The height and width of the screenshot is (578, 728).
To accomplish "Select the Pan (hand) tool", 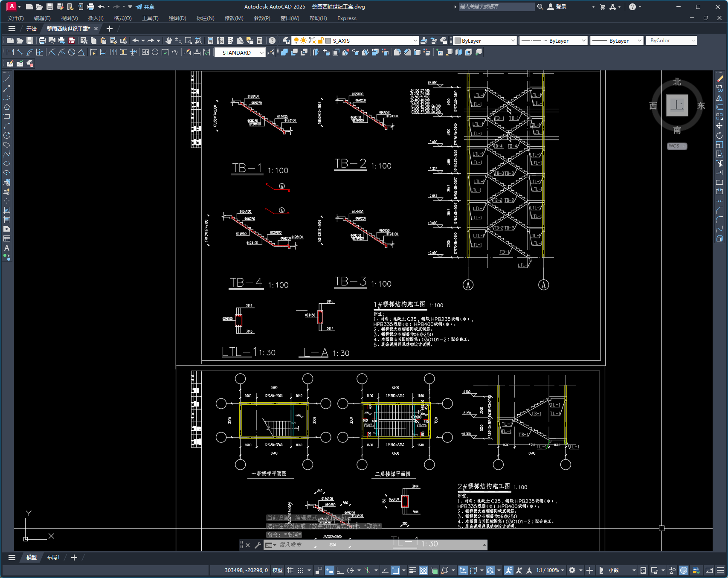I will point(169,41).
